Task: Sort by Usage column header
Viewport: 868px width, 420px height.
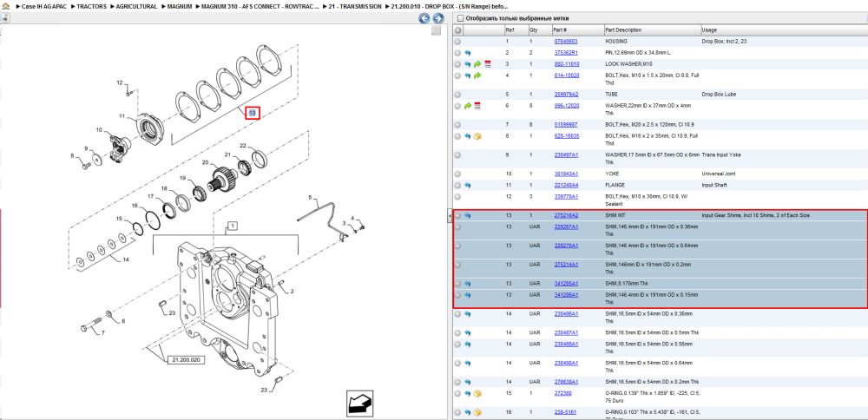Action: point(709,30)
